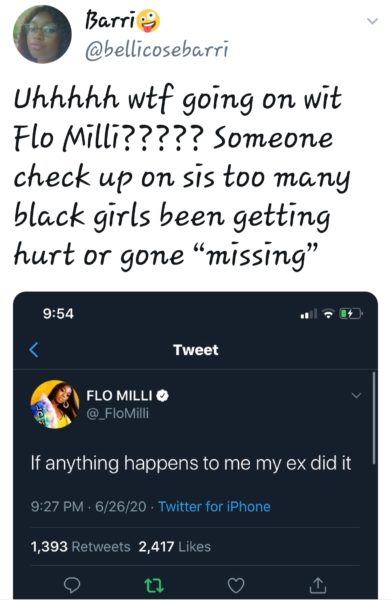Open the Twitter for iPhone link
This screenshot has width=391, height=600.
[214, 507]
